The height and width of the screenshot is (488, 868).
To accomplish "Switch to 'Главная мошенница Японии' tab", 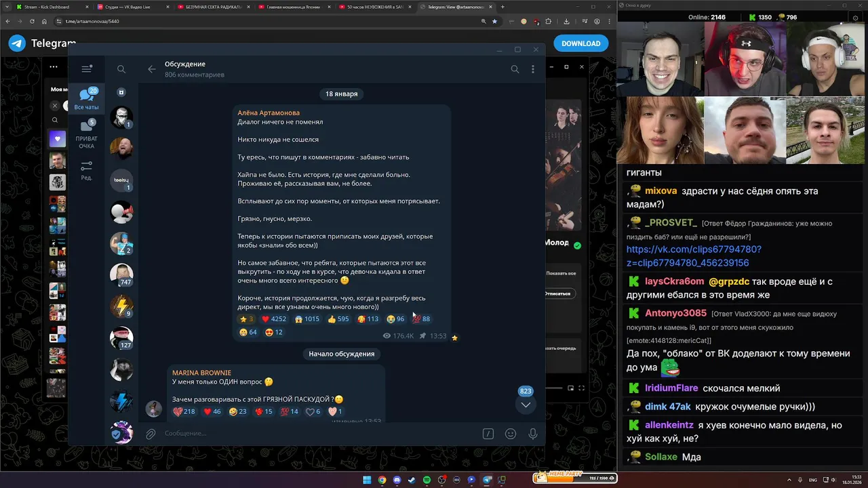I will (x=294, y=7).
